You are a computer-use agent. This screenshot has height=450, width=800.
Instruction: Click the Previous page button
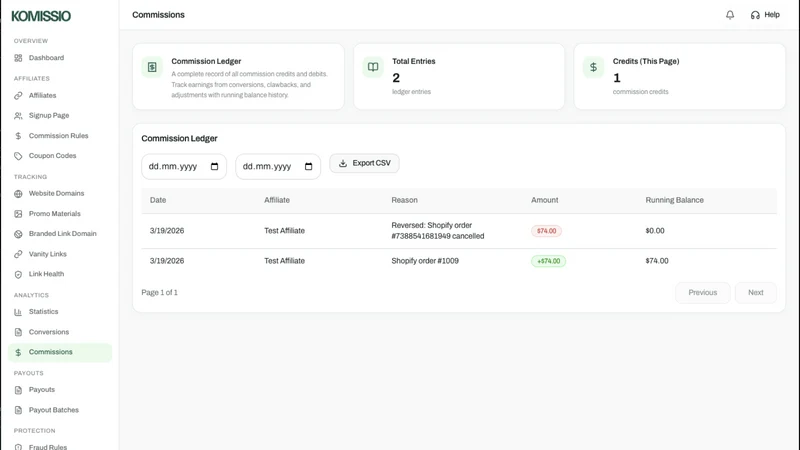pos(703,293)
